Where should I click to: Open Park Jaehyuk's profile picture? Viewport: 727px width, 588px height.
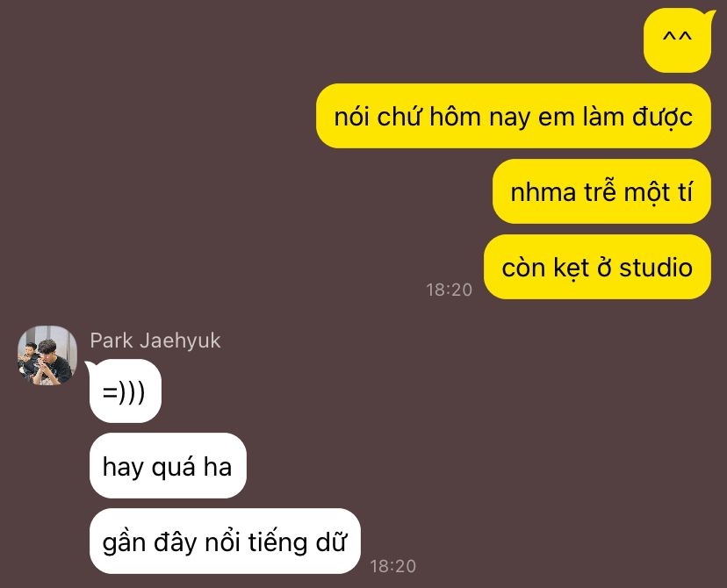47,355
